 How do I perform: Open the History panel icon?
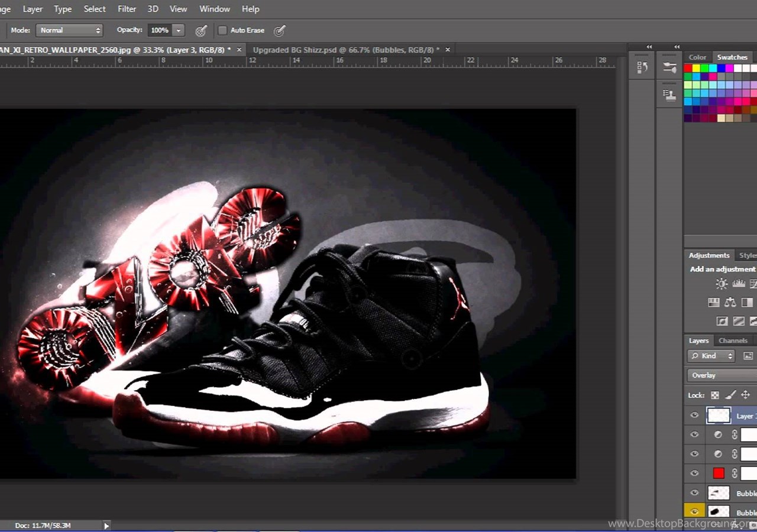(642, 68)
